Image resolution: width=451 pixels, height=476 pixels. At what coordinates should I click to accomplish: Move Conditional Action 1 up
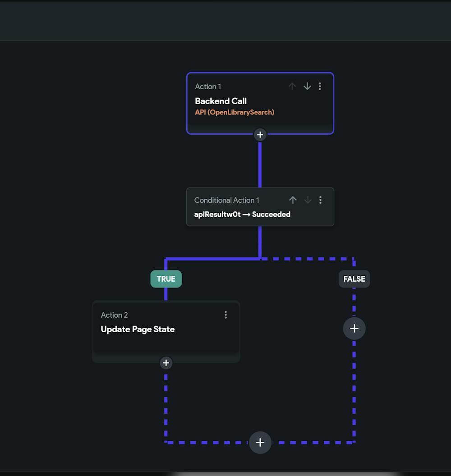pyautogui.click(x=293, y=200)
